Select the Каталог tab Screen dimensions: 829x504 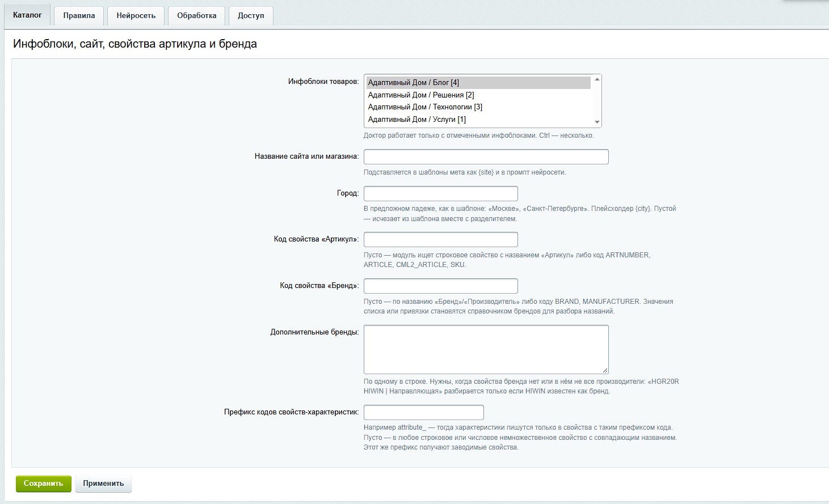27,15
